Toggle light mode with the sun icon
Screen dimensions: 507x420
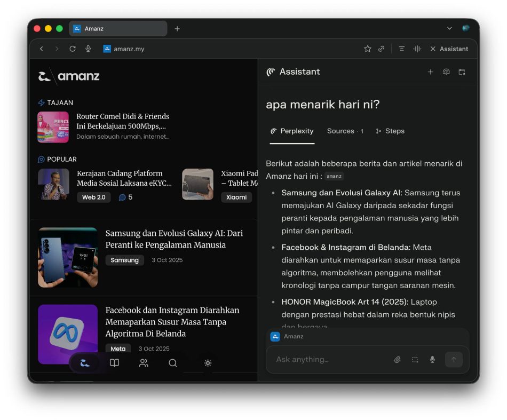[208, 363]
